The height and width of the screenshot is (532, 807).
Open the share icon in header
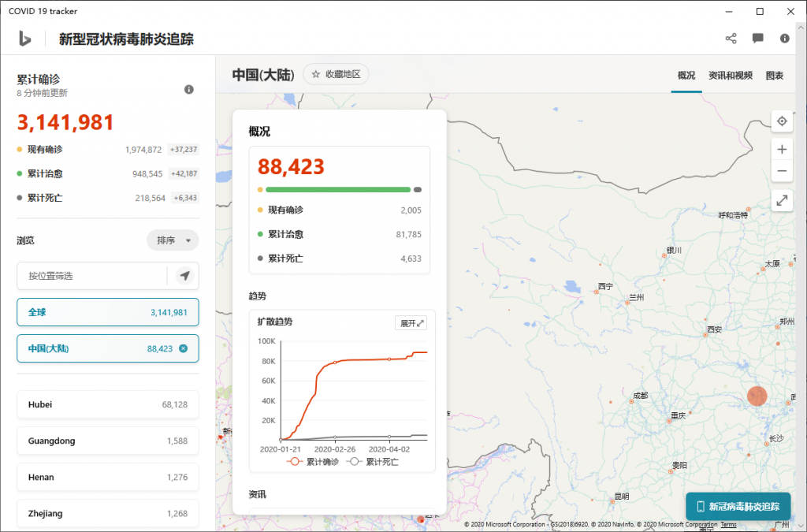[x=731, y=39]
